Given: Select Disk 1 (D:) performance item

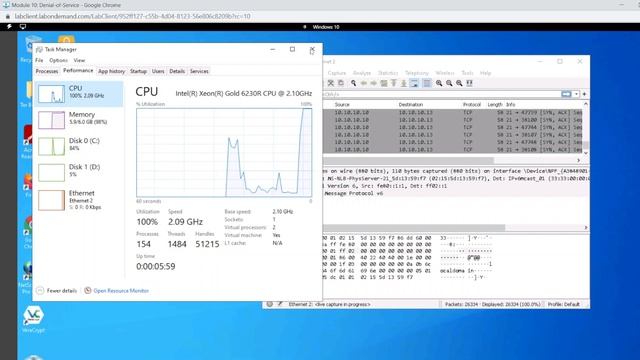Looking at the screenshot, I should click(79, 172).
